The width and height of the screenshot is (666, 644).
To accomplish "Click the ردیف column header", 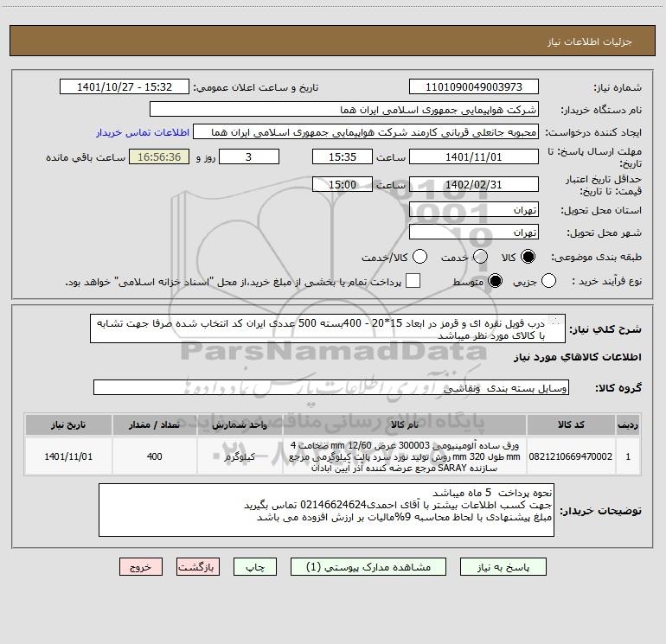I will pyautogui.click(x=628, y=424).
